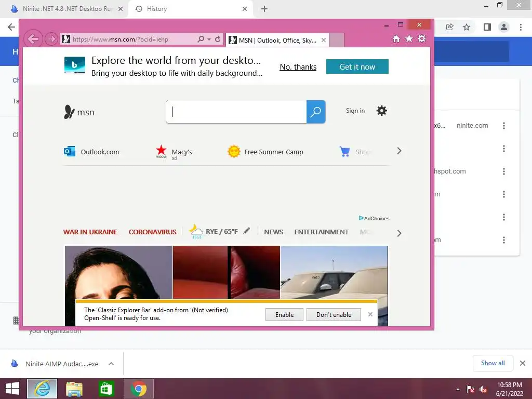Open the address bar autocomplete dropdown arrow
This screenshot has width=532, height=399.
coord(209,39)
